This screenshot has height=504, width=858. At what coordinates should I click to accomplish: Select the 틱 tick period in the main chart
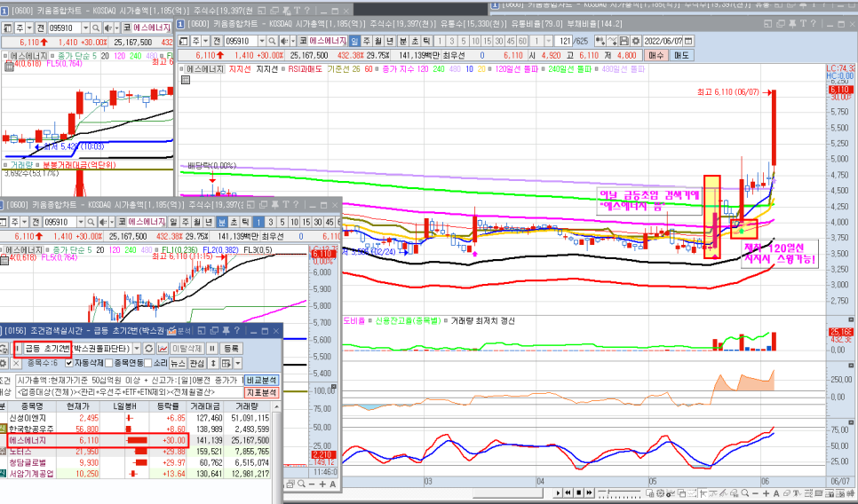[426, 41]
